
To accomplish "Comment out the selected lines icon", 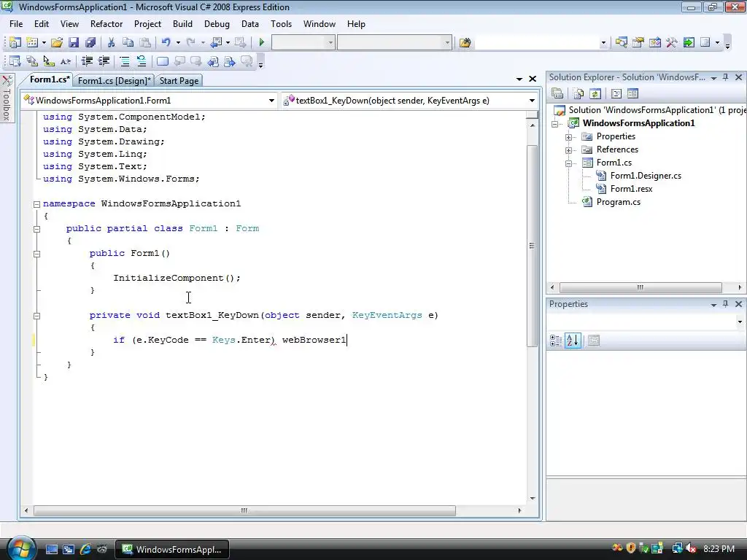I will point(124,61).
